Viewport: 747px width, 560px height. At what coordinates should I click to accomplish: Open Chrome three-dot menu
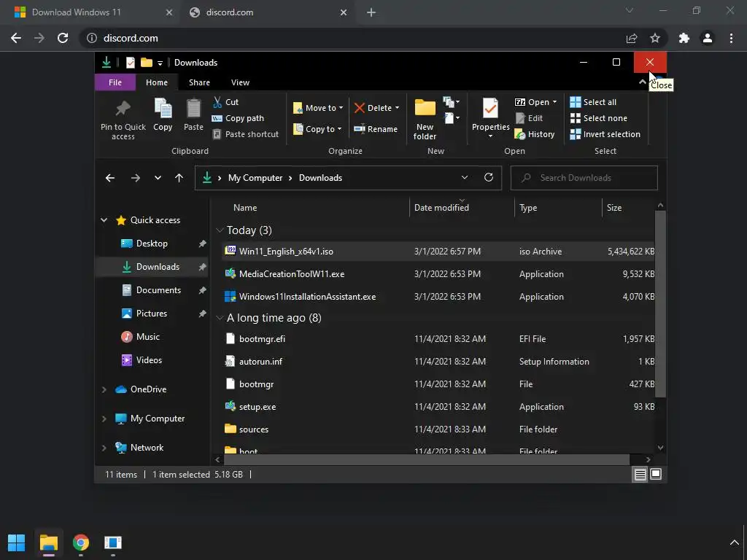click(x=731, y=38)
